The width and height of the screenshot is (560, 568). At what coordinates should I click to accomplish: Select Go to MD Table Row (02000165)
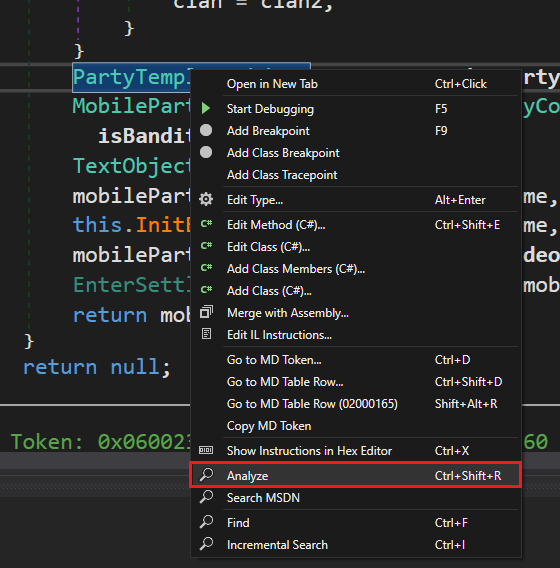click(356, 404)
